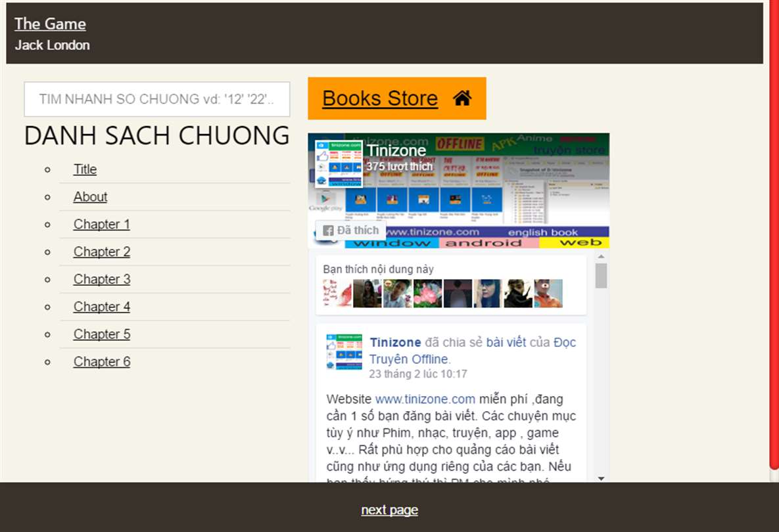The height and width of the screenshot is (532, 779).
Task: Go to Chapter 5
Action: 102,334
